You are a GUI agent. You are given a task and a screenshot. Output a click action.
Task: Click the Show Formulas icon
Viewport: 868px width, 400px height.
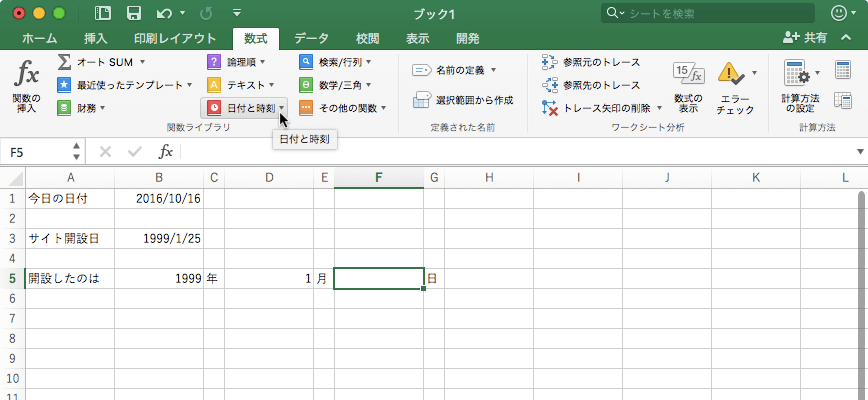point(687,73)
